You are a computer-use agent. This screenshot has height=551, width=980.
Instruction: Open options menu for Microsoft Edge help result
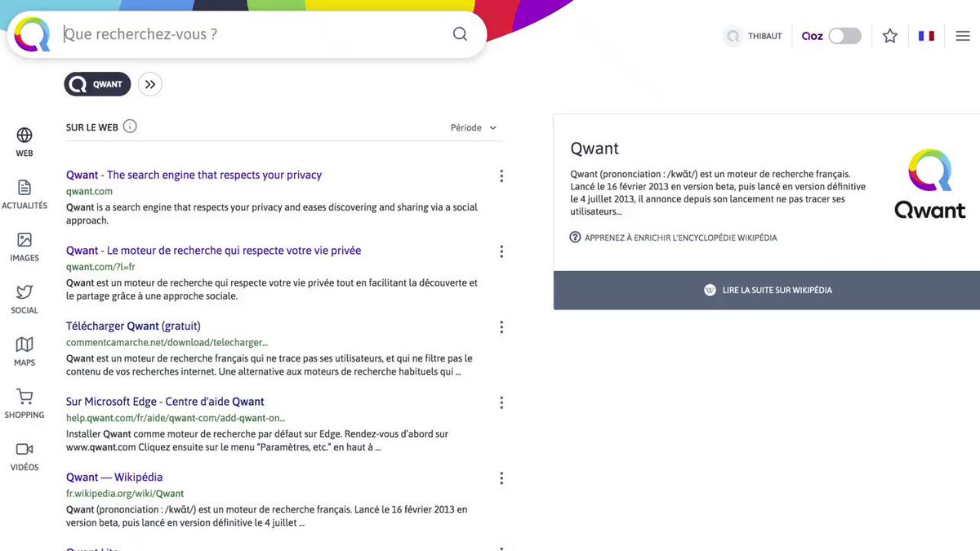tap(501, 402)
